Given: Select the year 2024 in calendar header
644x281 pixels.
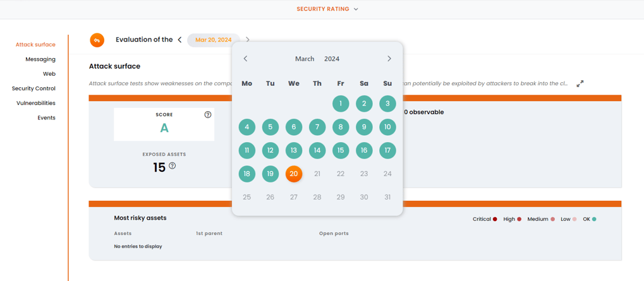Looking at the screenshot, I should [x=332, y=59].
